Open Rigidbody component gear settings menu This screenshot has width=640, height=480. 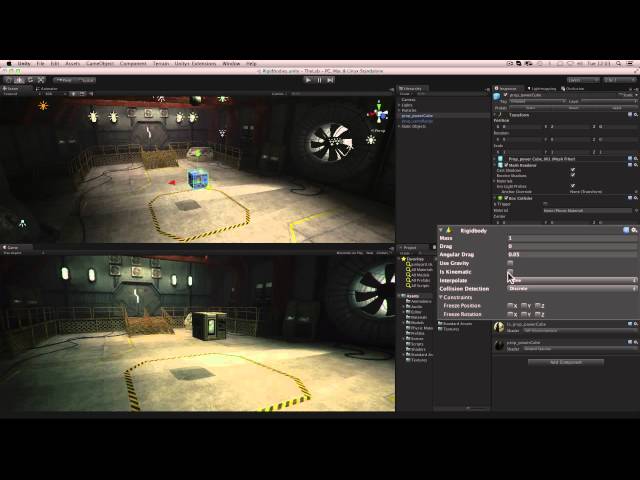(x=634, y=230)
